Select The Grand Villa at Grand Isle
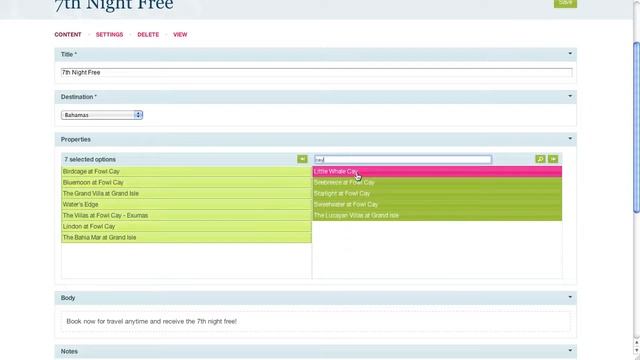 (x=186, y=193)
